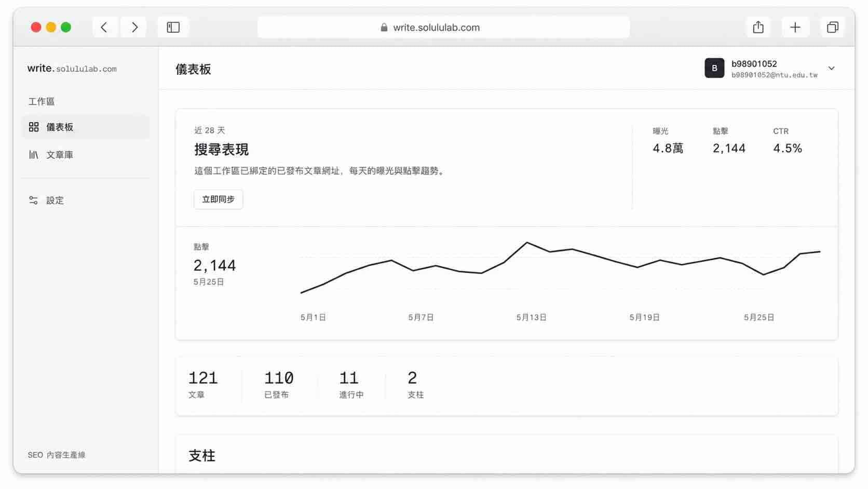Click the 支柱 section heading
Viewport: 868px width, 489px height.
(202, 456)
